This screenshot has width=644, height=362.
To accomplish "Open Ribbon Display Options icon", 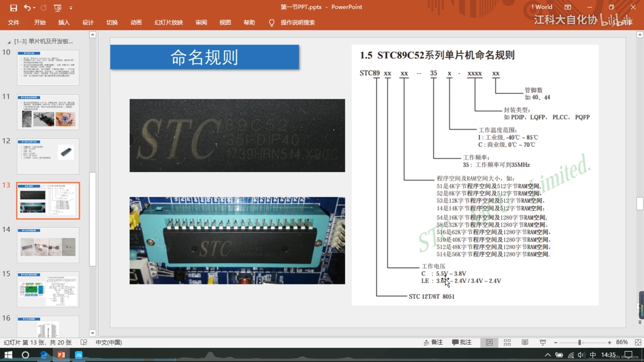I will pos(568,7).
